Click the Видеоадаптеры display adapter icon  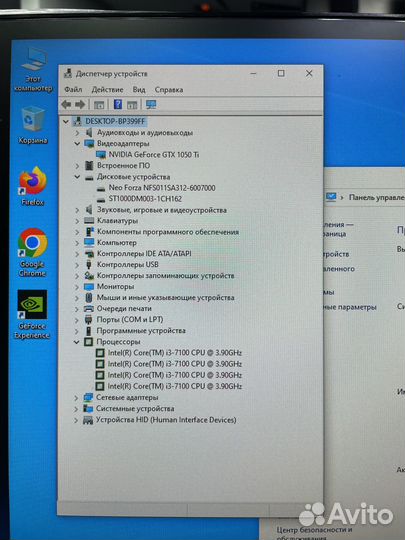tap(89, 144)
